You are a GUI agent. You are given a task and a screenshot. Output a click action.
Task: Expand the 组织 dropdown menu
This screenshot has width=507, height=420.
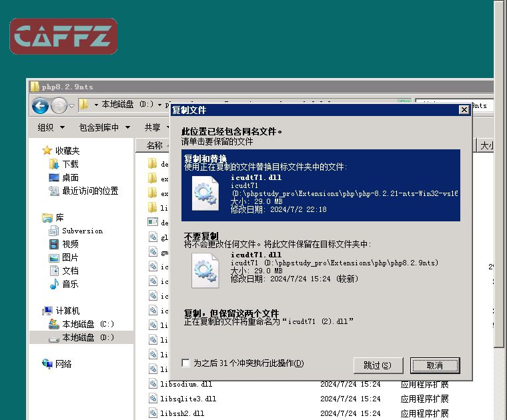(51, 127)
